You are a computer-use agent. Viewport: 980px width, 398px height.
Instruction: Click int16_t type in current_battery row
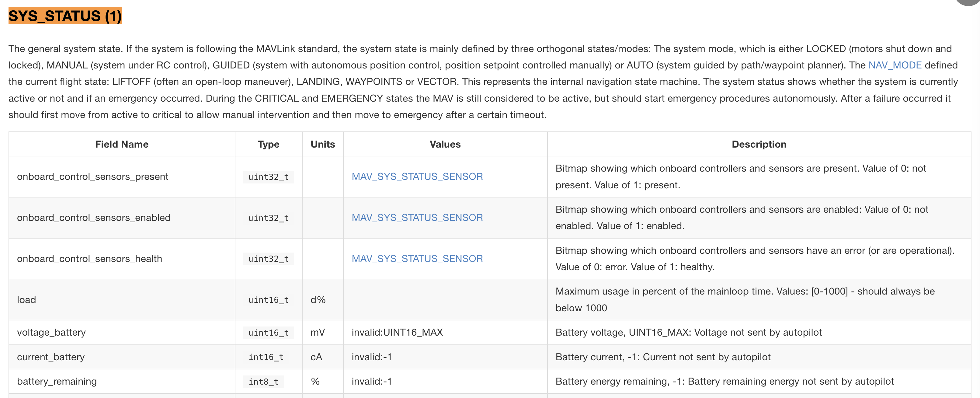point(266,357)
